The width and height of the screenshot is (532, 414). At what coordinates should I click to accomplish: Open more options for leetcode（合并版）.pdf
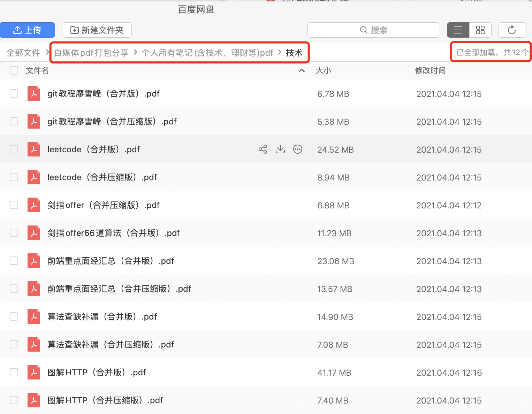[297, 149]
